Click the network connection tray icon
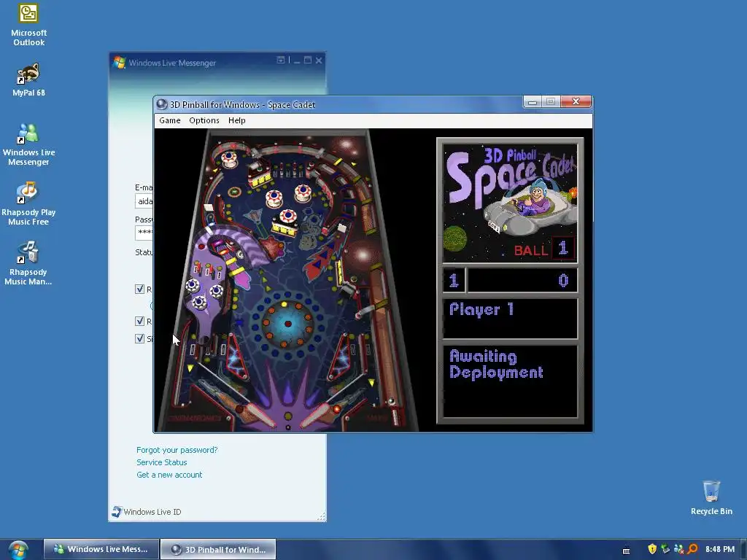 pyautogui.click(x=665, y=549)
